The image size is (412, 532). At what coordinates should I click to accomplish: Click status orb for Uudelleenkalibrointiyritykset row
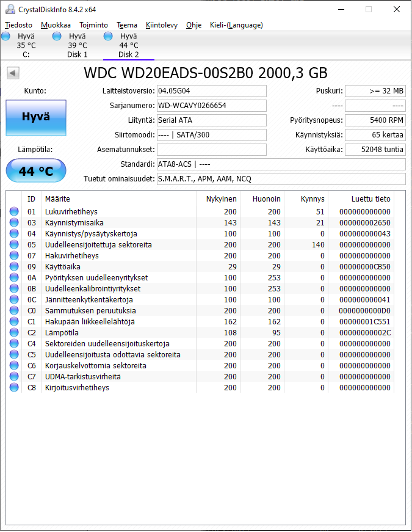[x=14, y=288]
